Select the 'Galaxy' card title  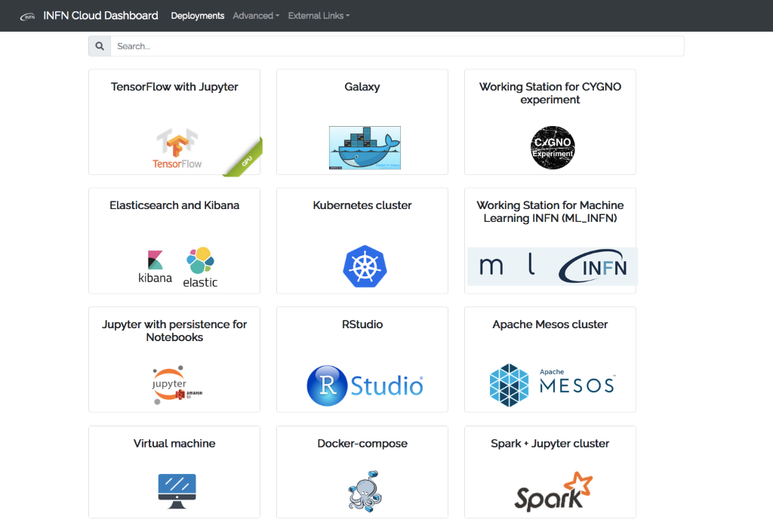tap(362, 87)
